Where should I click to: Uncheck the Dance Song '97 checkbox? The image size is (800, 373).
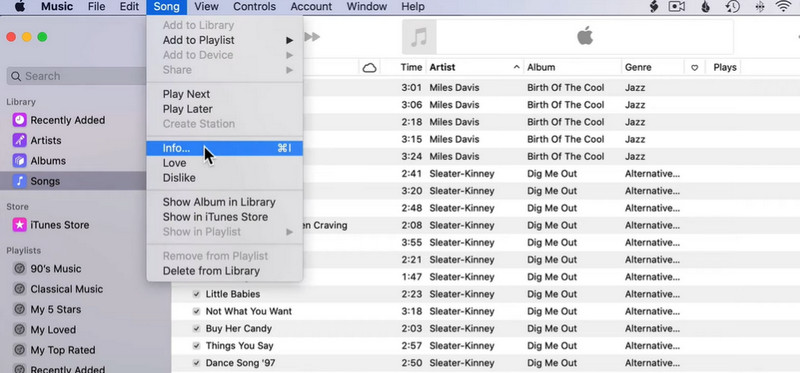pyautogui.click(x=196, y=363)
